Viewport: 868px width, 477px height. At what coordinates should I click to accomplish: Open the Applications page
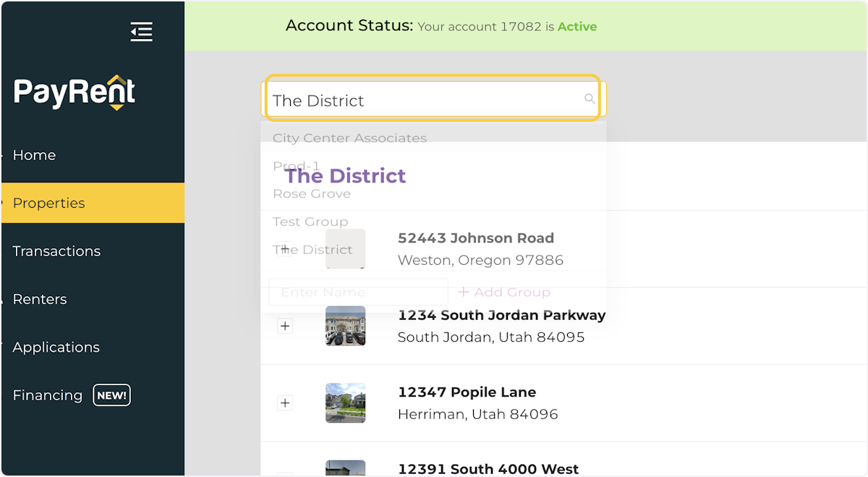point(56,347)
